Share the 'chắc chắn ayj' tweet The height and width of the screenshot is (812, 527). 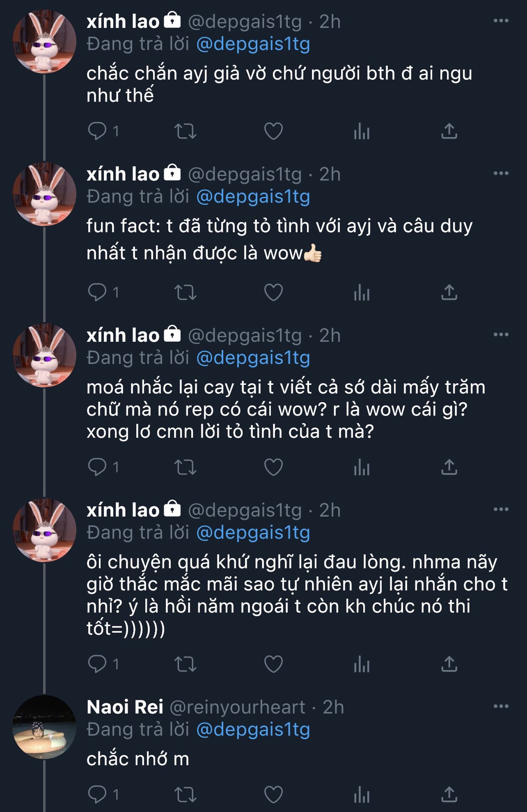449,131
